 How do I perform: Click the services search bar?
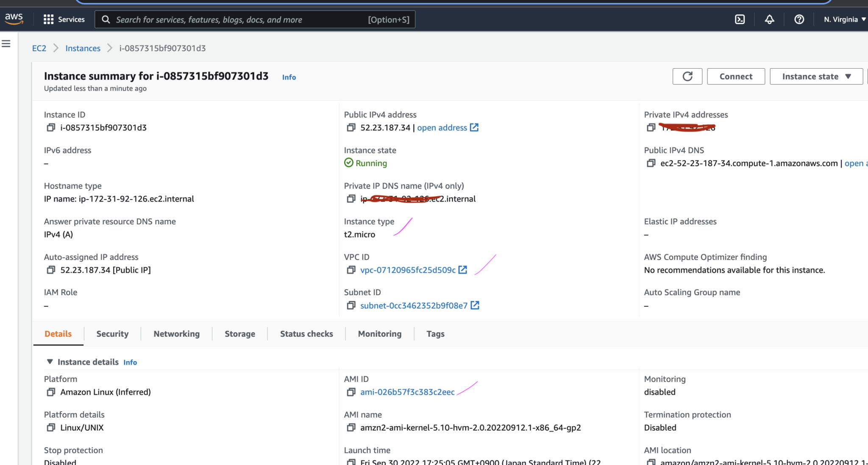(254, 19)
